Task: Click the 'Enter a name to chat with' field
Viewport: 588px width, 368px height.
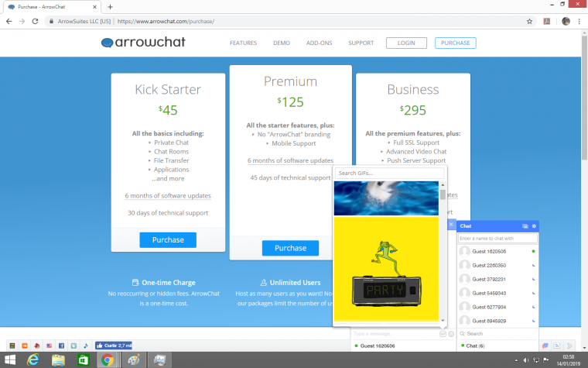Action: (497, 239)
